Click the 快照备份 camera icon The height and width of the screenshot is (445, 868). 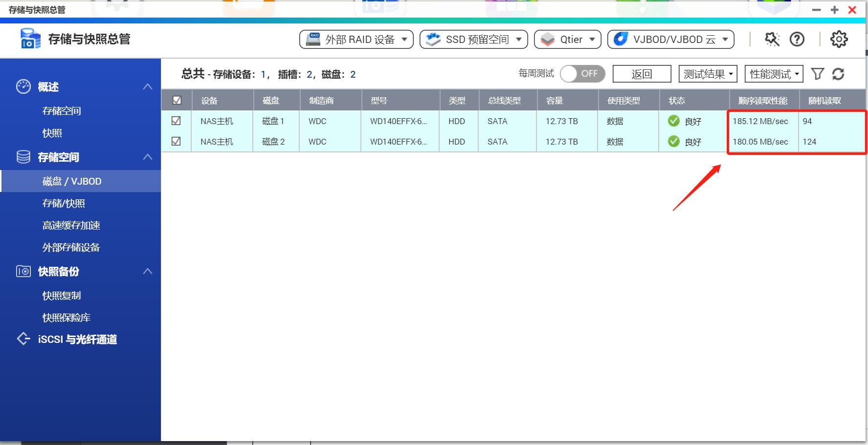[x=23, y=272]
